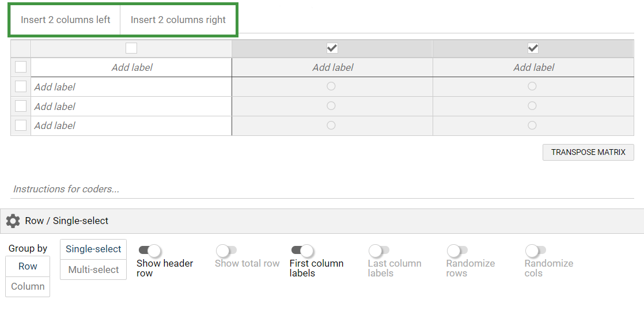Enable the Show total row toggle
The height and width of the screenshot is (311, 644).
pos(226,251)
